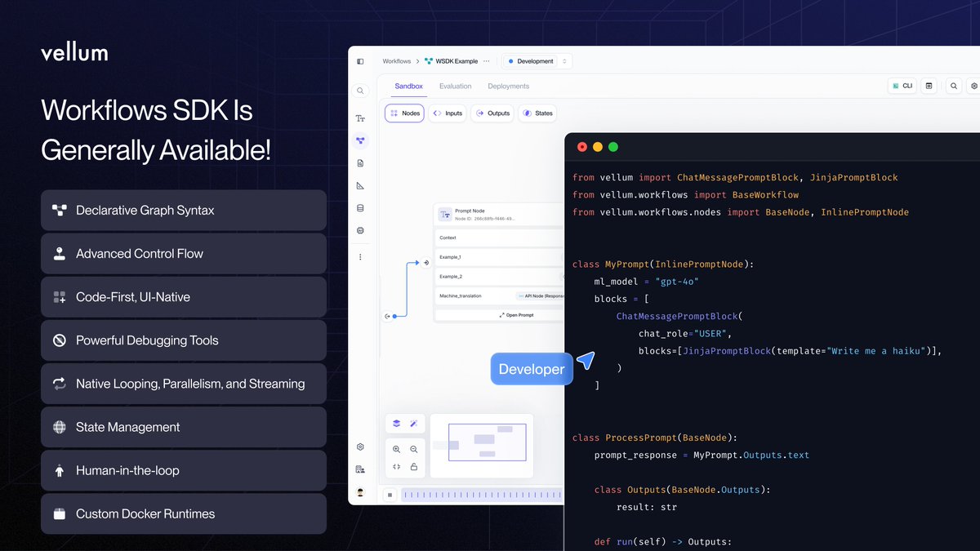The width and height of the screenshot is (980, 551).
Task: Toggle the sidebar panel icon beside Workflows breadcrumb
Action: (360, 61)
